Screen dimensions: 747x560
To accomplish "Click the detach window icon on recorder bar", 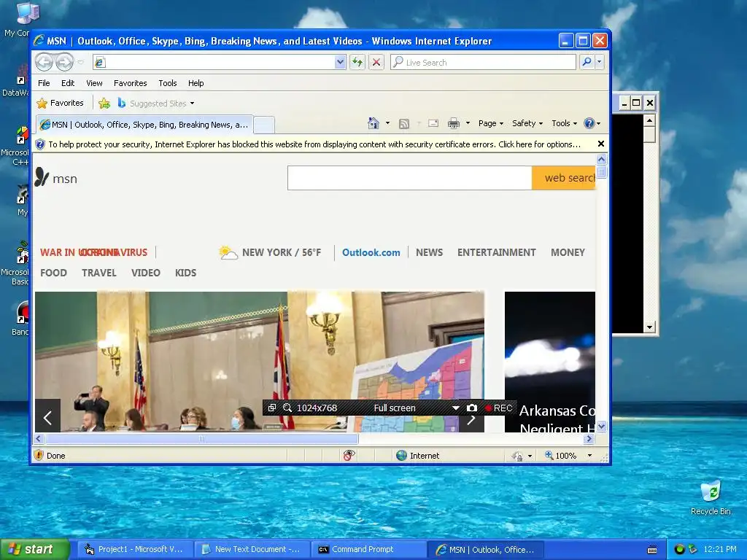I will pyautogui.click(x=272, y=408).
